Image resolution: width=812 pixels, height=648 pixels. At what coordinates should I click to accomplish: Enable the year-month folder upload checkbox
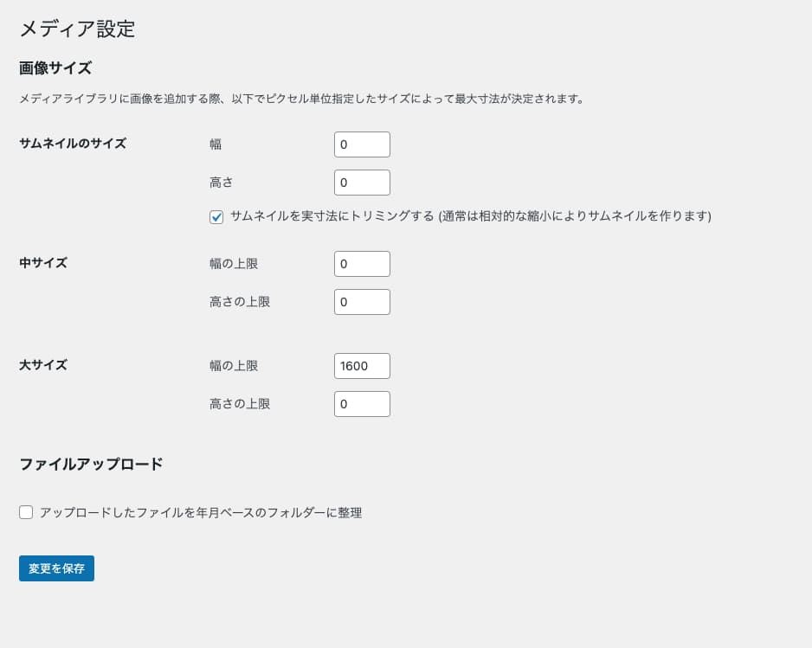click(x=26, y=513)
